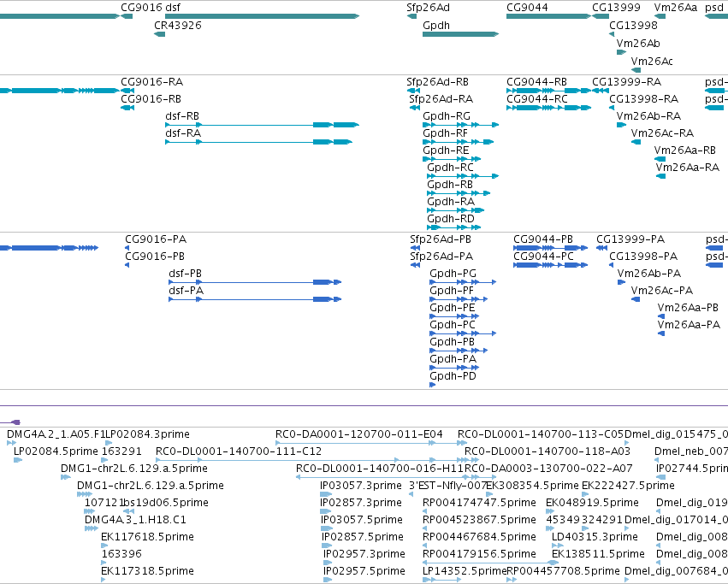This screenshot has height=584, width=728.
Task: Select the dsf-PA protein feature
Action: coord(255,299)
